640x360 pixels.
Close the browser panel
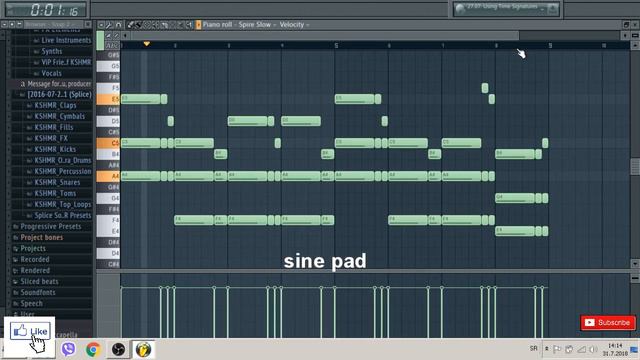coord(88,24)
